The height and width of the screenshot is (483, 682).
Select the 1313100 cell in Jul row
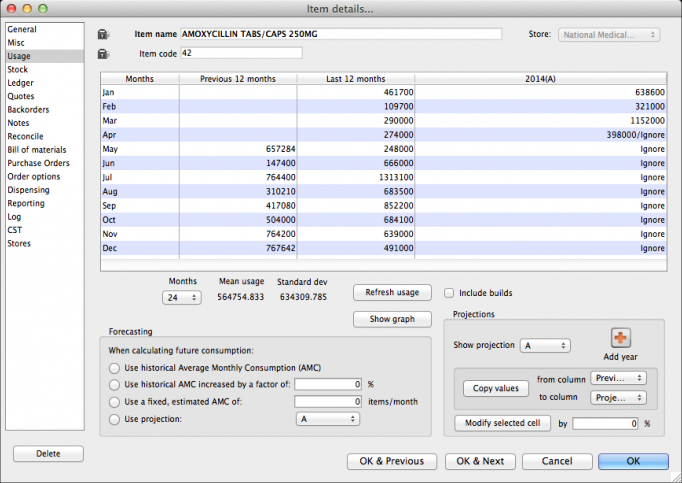point(356,177)
